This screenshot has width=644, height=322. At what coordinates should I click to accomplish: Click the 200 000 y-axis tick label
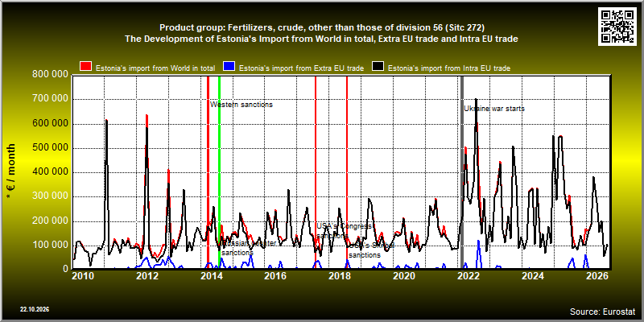pos(49,221)
